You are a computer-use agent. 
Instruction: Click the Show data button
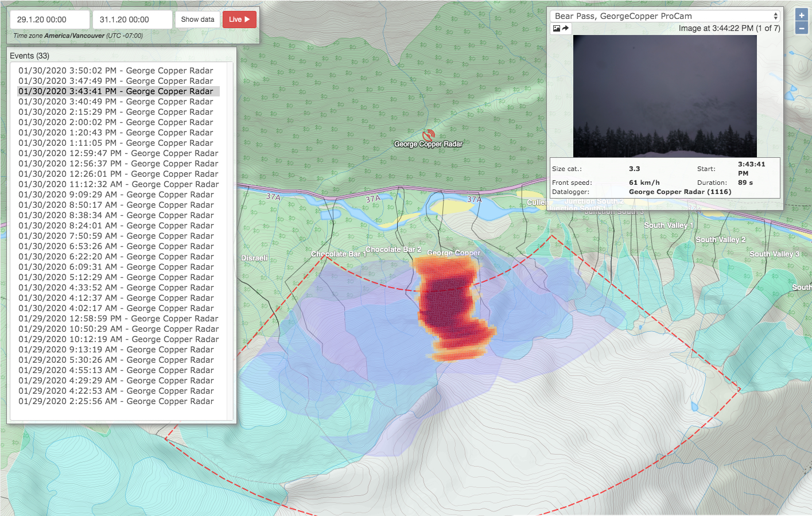pos(197,20)
